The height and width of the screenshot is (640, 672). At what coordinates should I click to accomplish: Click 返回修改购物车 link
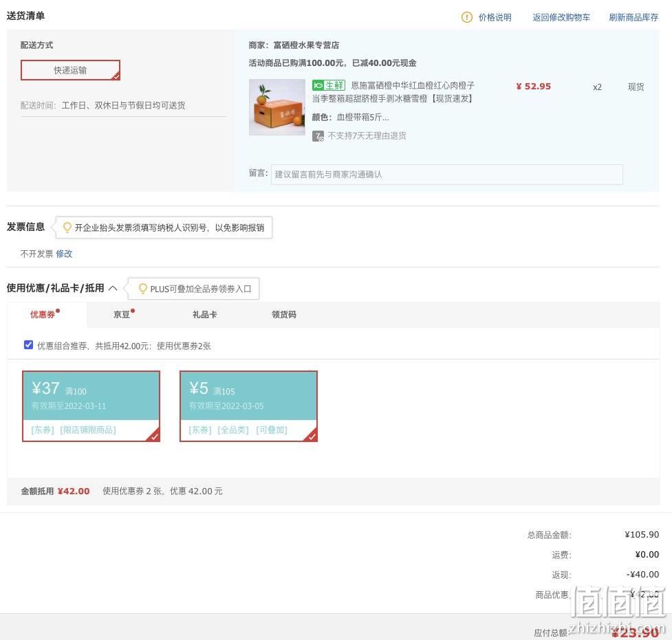561,17
